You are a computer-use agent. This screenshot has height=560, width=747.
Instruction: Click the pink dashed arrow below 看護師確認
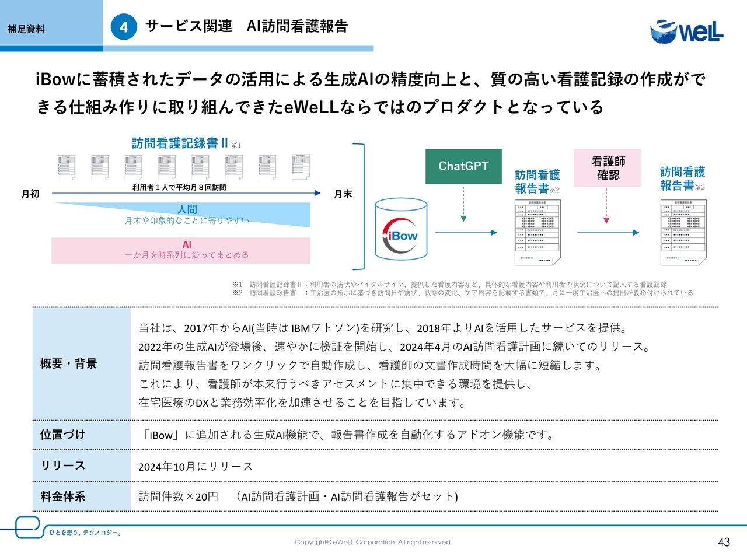(606, 205)
